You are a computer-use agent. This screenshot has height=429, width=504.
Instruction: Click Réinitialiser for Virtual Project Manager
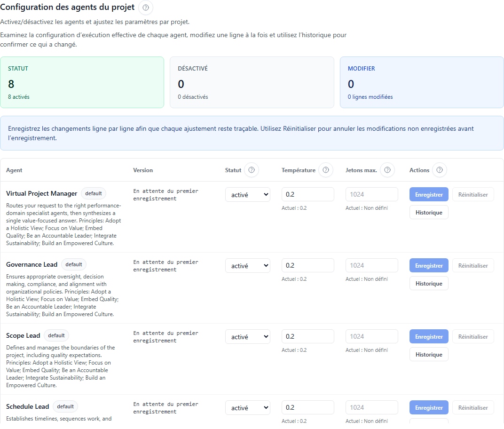coord(473,194)
